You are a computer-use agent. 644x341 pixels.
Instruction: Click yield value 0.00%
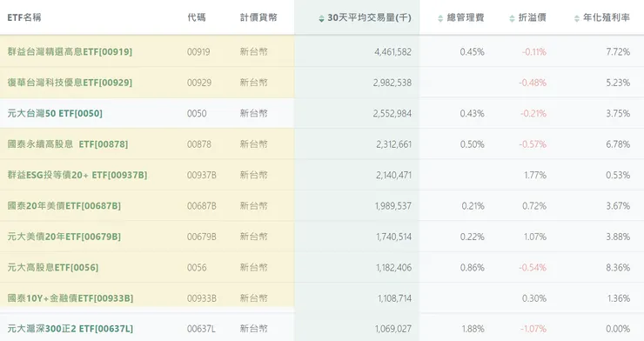618,328
